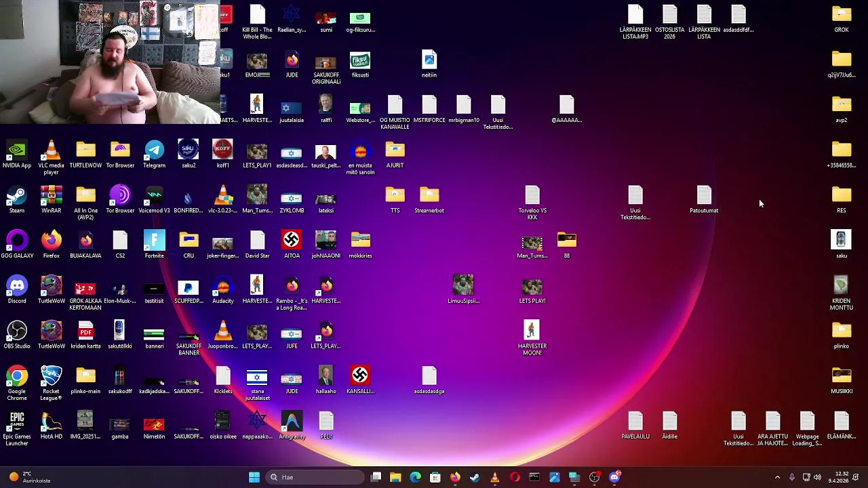Open File Explorer from the taskbar
The image size is (868, 488).
395,477
